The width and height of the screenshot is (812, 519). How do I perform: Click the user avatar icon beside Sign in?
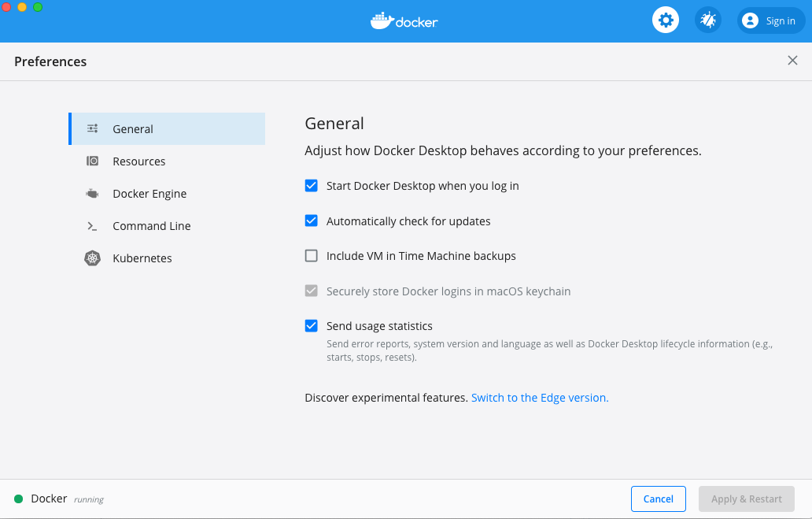[x=751, y=20]
